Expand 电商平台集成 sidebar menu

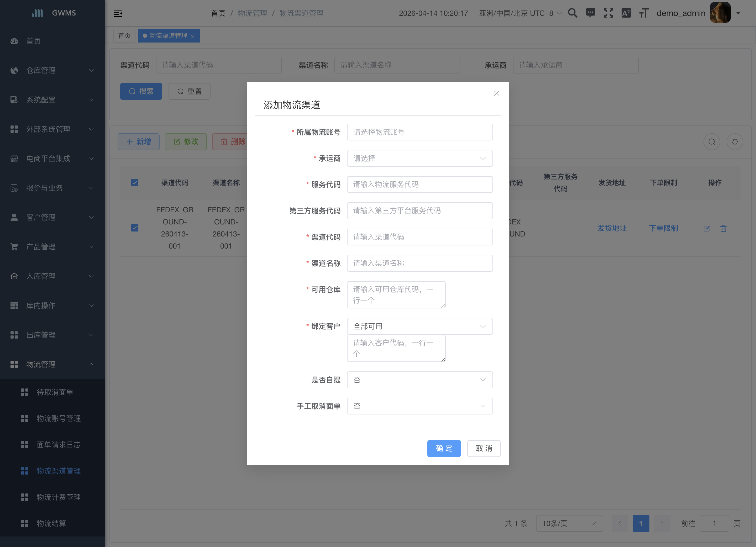[52, 158]
